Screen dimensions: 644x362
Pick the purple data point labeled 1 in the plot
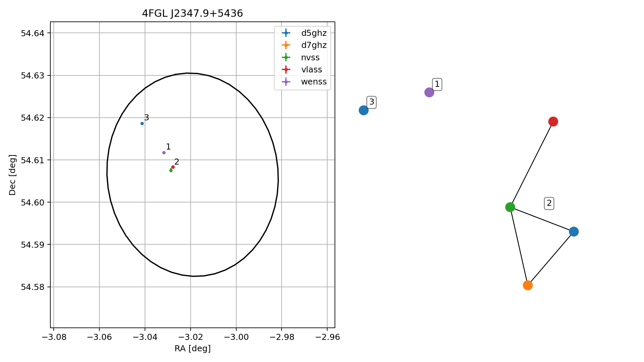click(x=164, y=153)
